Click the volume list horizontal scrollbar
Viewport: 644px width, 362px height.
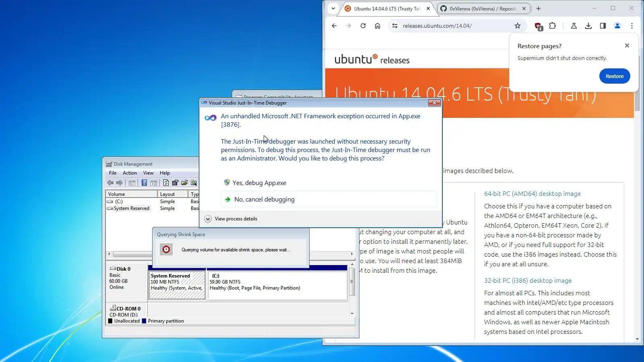pos(132,254)
